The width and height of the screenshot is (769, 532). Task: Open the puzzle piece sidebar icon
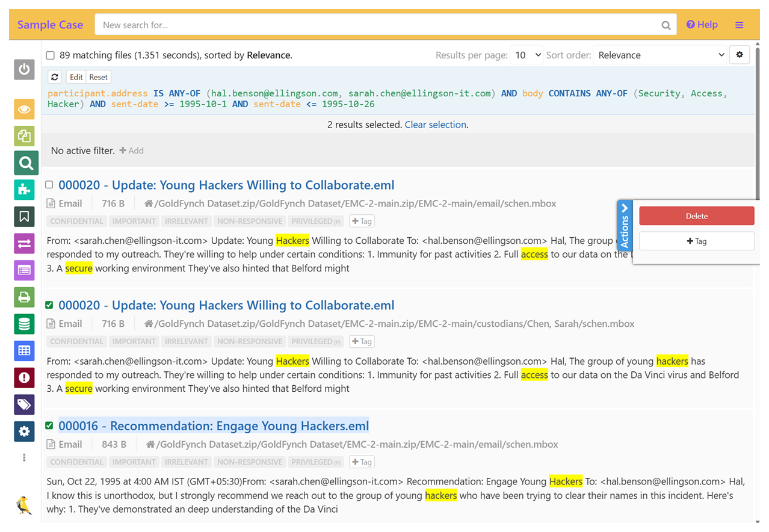(x=24, y=190)
